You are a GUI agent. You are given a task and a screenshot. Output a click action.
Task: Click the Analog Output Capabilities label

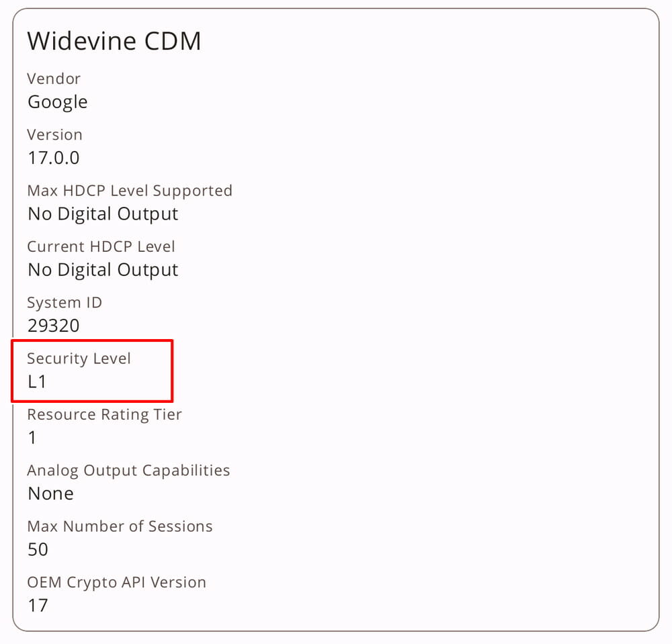128,471
